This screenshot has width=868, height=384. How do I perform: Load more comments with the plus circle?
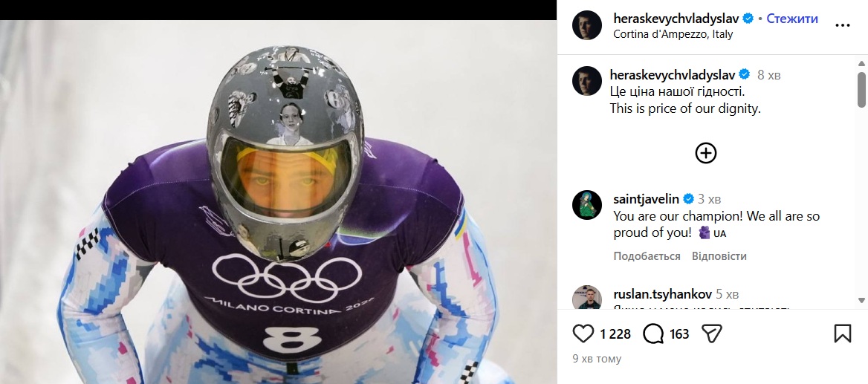tap(705, 153)
